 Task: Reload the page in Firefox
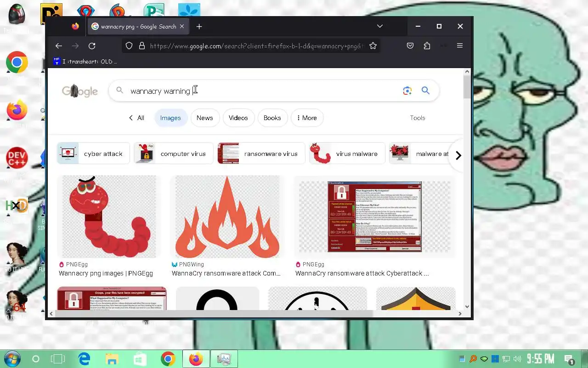click(x=92, y=46)
